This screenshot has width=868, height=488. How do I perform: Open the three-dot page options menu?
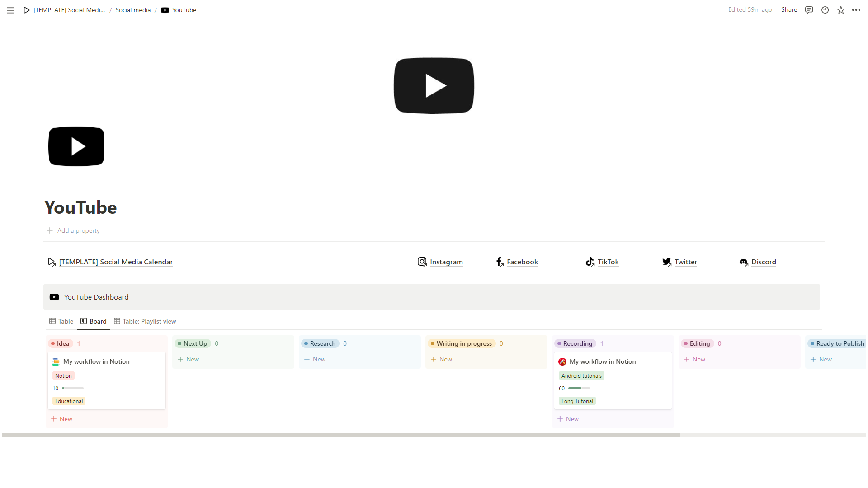(x=856, y=10)
